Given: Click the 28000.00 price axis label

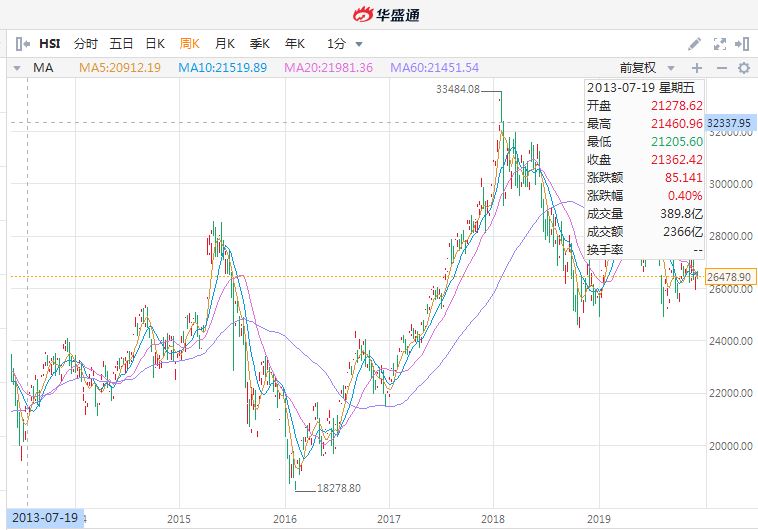Looking at the screenshot, I should coord(730,236).
